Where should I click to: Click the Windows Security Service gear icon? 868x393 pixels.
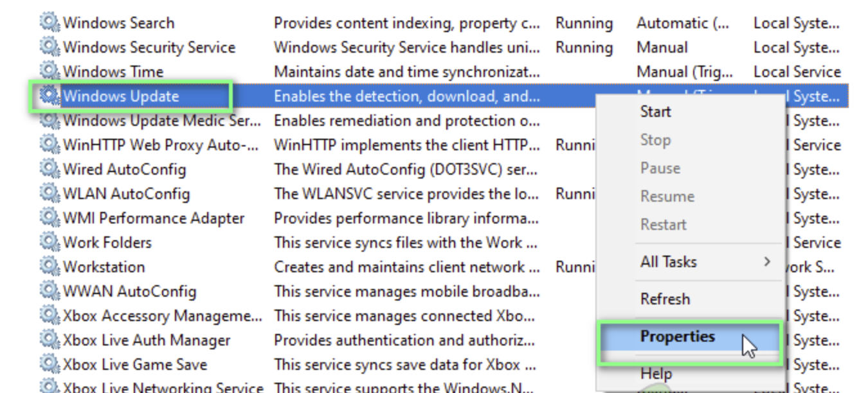(49, 47)
